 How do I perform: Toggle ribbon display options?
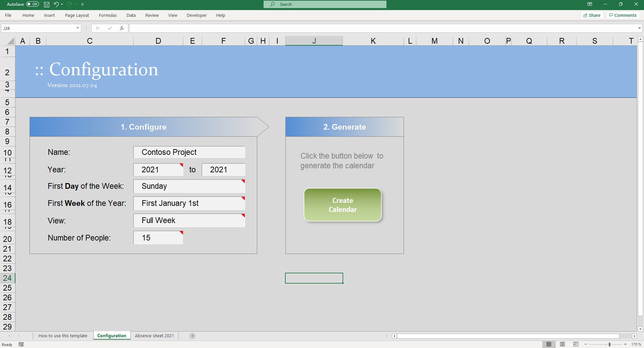(x=590, y=4)
